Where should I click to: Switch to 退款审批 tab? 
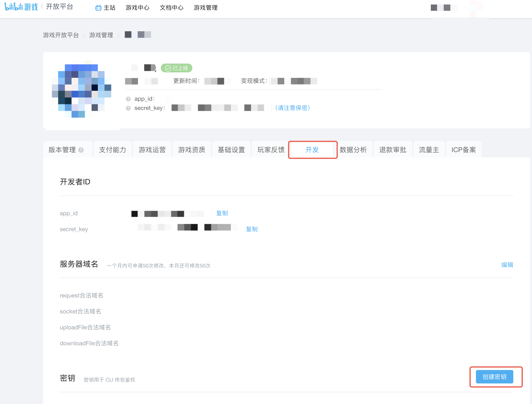(x=393, y=150)
